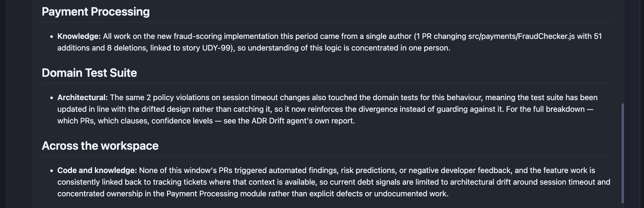This screenshot has width=644, height=208.
Task: Click the bold Architectural: label
Action: point(82,98)
